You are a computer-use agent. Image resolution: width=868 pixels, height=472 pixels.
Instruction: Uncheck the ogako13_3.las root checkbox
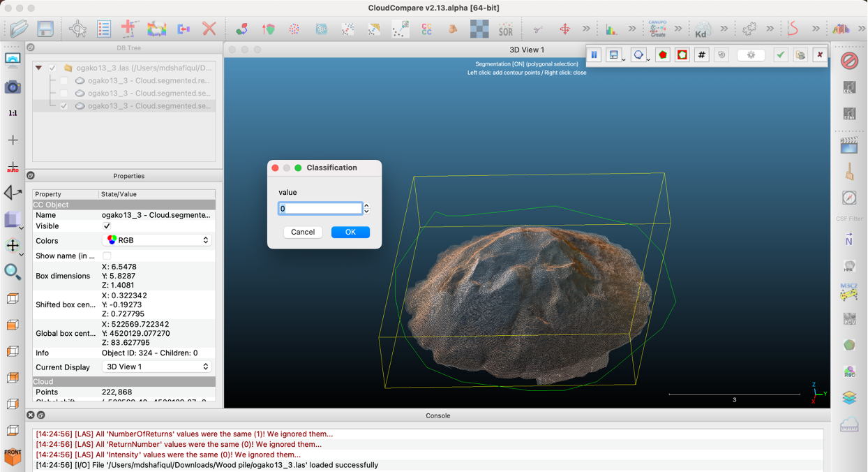(52, 68)
